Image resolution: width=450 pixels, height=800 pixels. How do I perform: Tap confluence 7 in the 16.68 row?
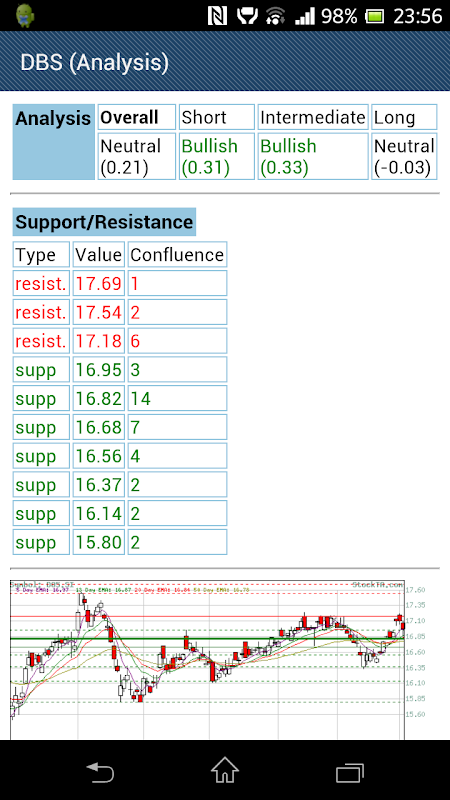pyautogui.click(x=178, y=427)
